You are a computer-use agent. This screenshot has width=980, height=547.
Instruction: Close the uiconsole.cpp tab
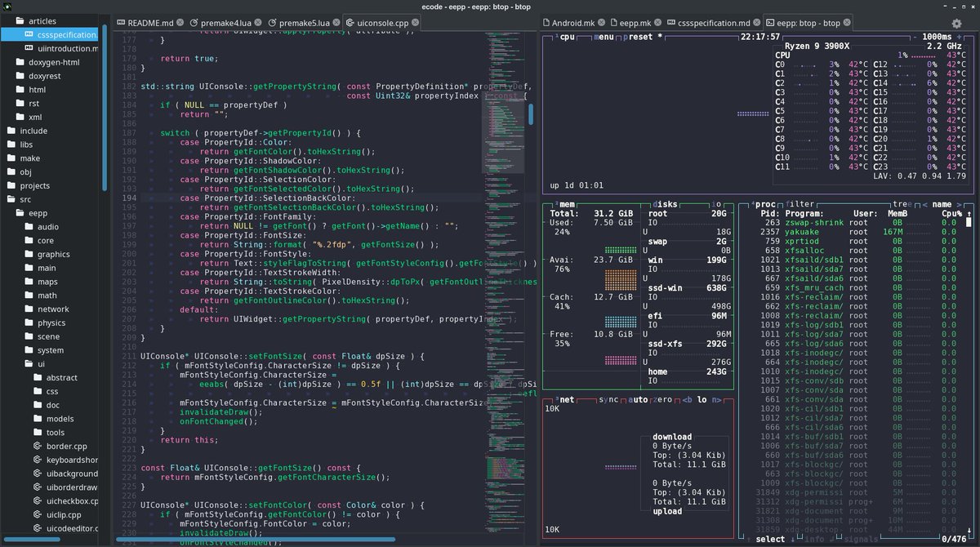[x=416, y=23]
